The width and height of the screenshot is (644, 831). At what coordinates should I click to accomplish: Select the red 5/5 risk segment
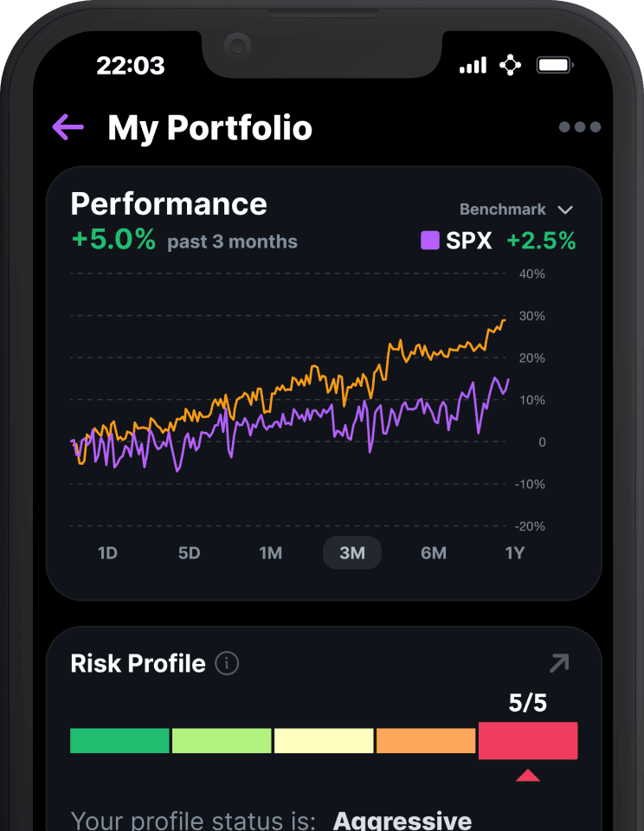click(528, 740)
